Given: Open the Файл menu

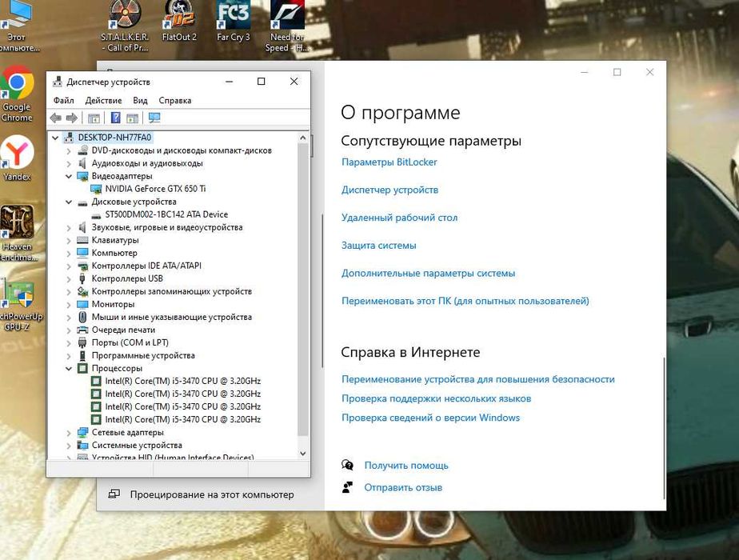Looking at the screenshot, I should click(x=64, y=101).
